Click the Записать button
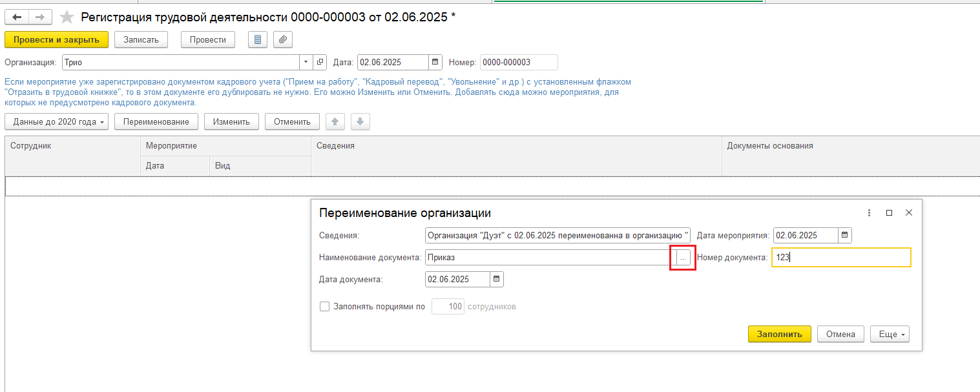This screenshot has width=980, height=392. point(141,40)
